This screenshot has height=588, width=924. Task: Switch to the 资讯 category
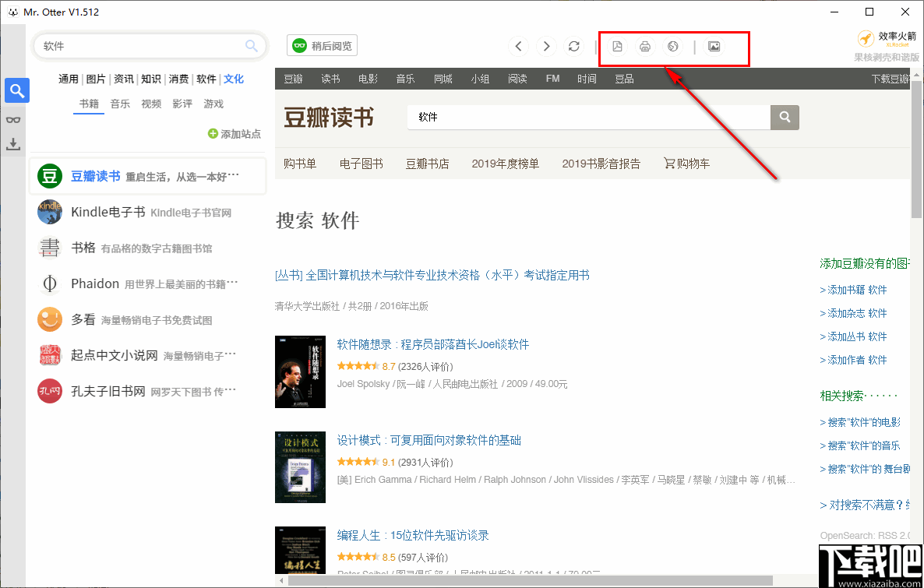click(x=124, y=79)
